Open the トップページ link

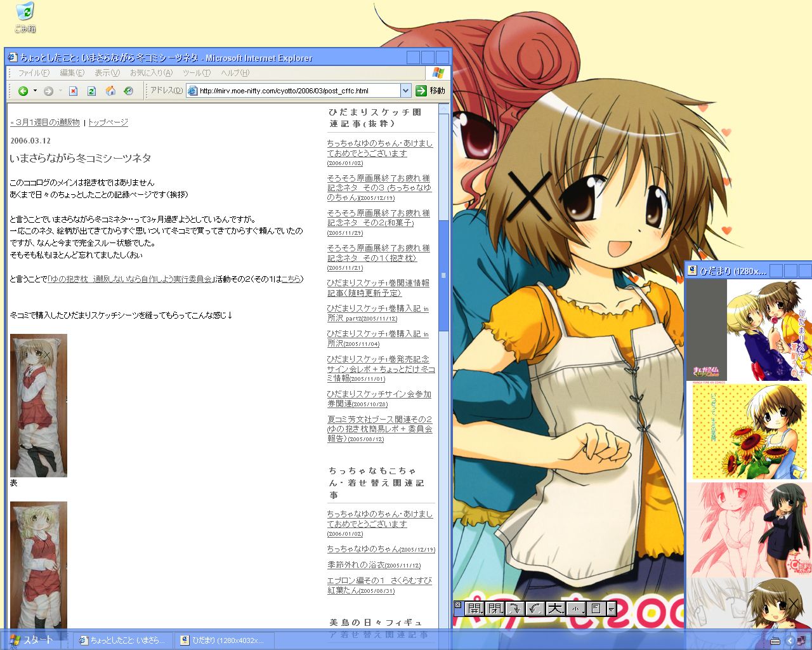tap(108, 123)
